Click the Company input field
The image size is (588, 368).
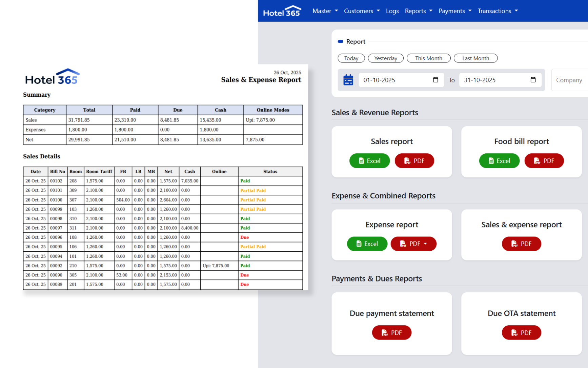[569, 80]
